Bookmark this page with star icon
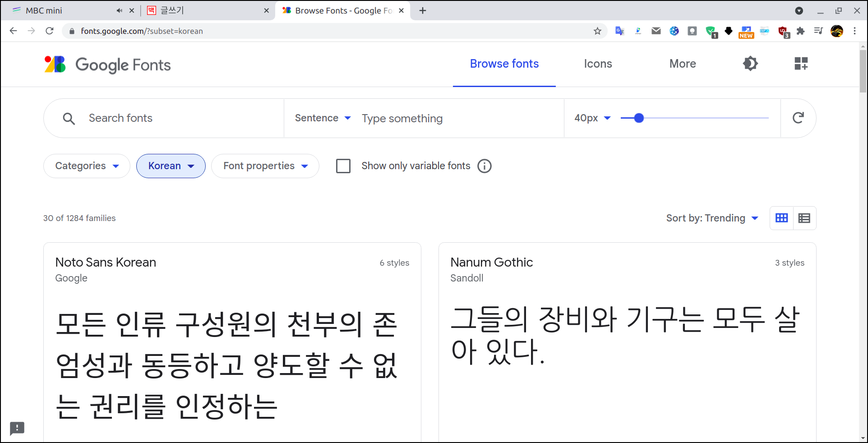 [x=597, y=31]
